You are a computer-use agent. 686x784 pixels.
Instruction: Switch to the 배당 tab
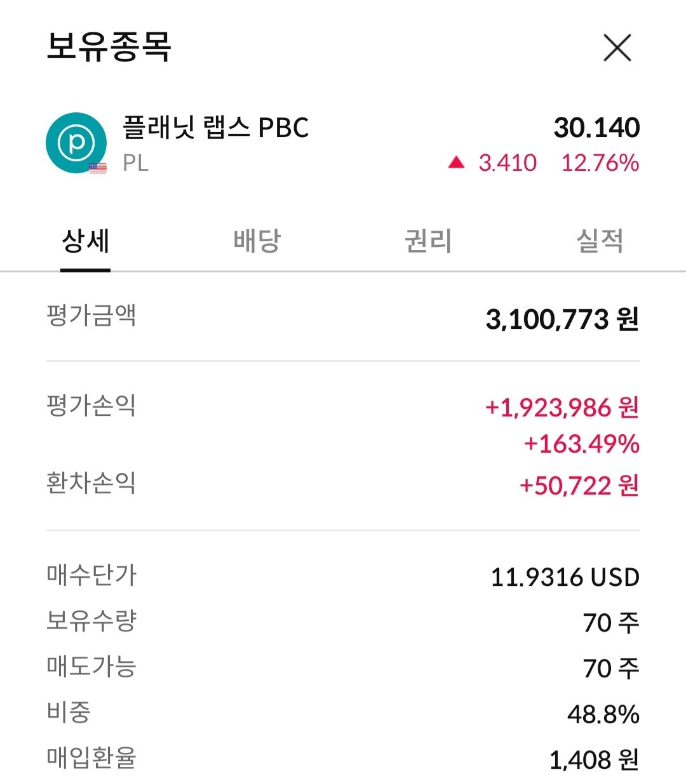click(x=257, y=241)
